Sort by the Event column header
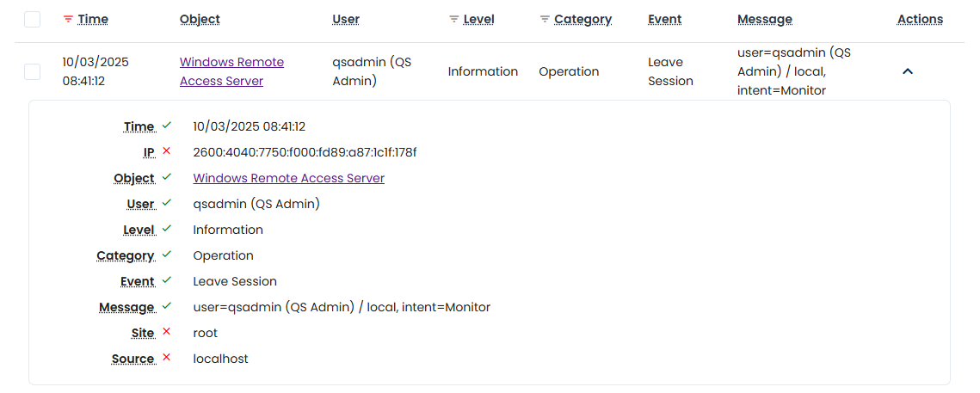Screen dimensions: 980x393 click(x=664, y=19)
